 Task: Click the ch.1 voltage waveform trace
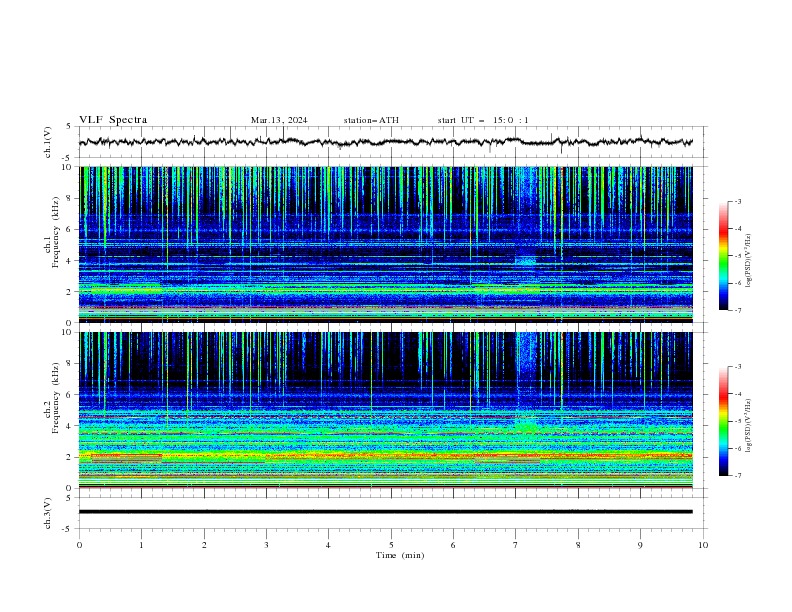[385, 142]
